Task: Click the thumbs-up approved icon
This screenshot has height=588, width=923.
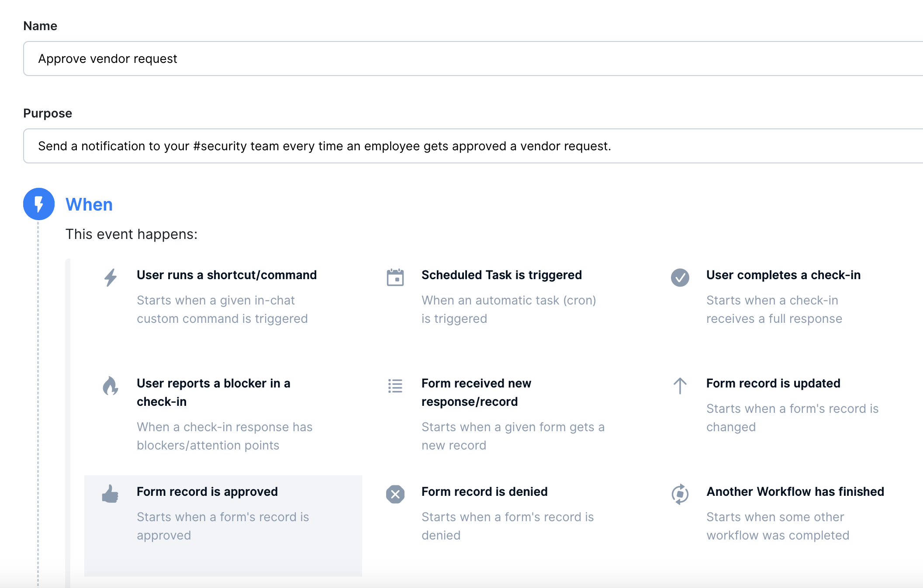Action: point(110,494)
